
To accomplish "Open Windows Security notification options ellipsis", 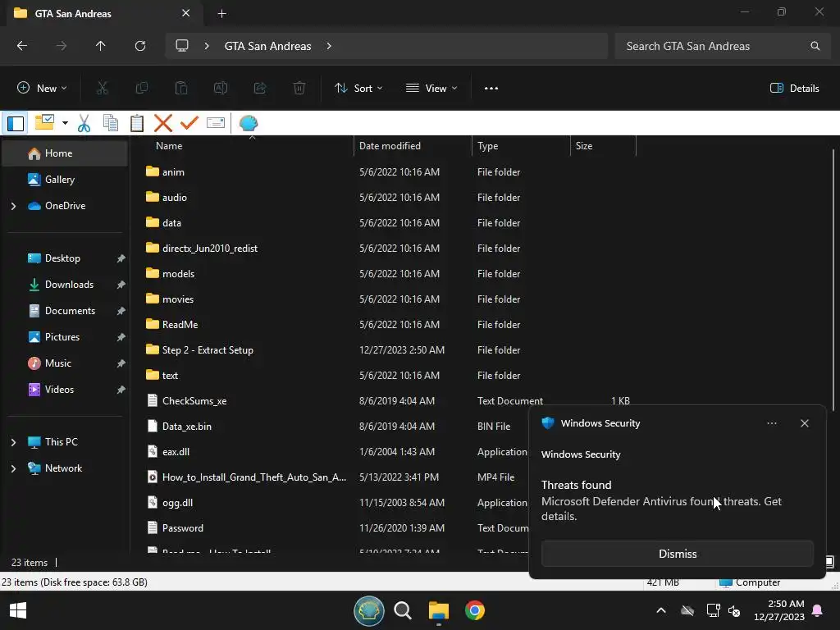I will pyautogui.click(x=771, y=423).
